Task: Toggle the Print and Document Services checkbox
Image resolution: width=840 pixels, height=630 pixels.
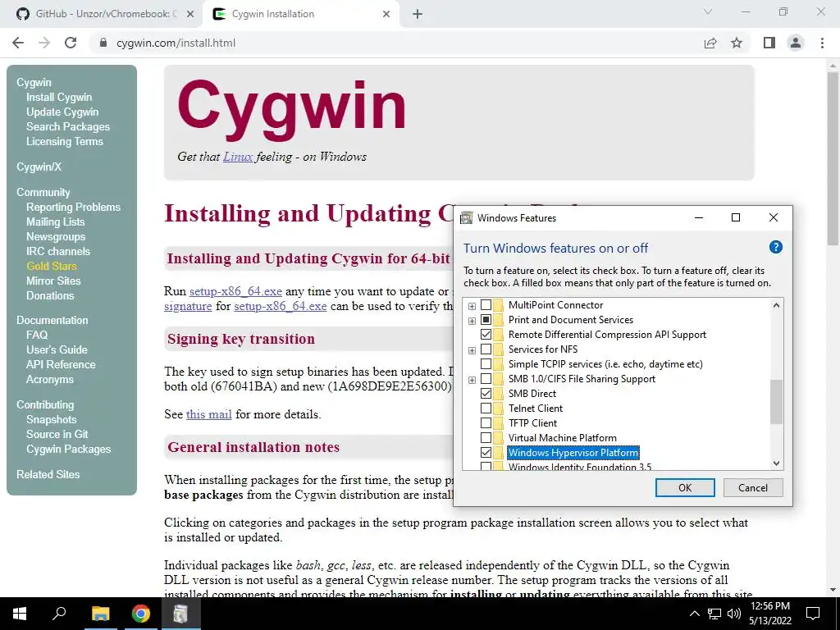Action: [x=486, y=320]
